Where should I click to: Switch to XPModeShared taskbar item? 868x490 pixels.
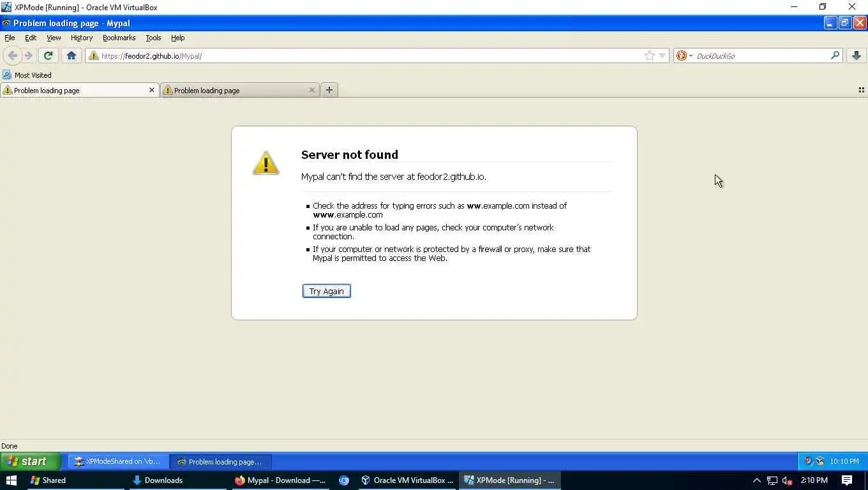[119, 461]
